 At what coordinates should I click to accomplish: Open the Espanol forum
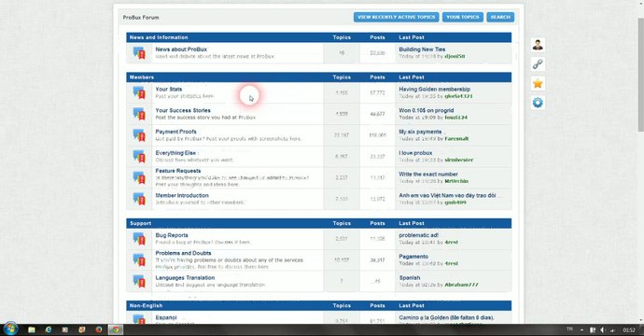point(166,317)
